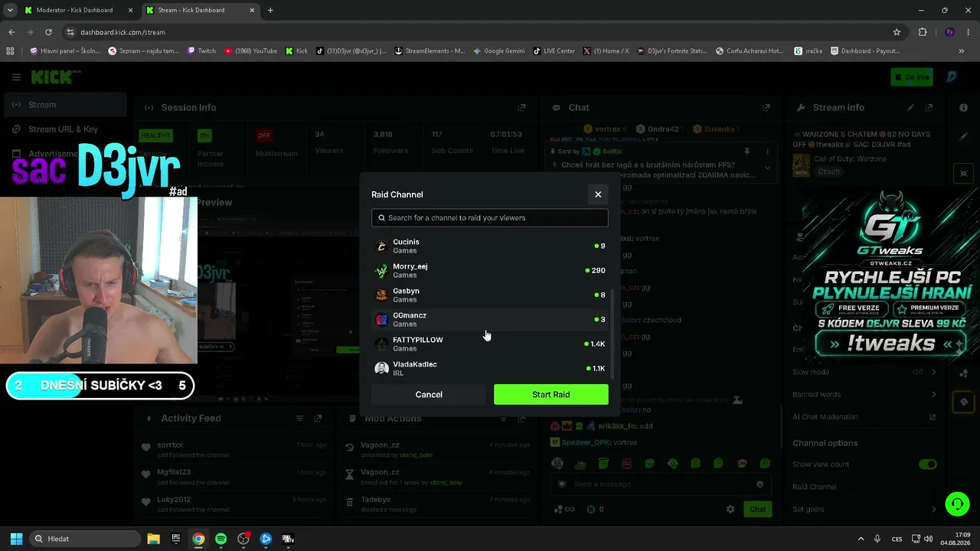Click the green Chat send button
980x551 pixels.
point(757,509)
